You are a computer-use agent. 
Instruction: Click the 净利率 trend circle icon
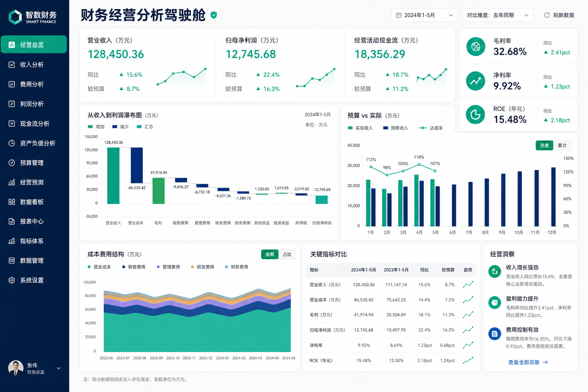click(476, 81)
